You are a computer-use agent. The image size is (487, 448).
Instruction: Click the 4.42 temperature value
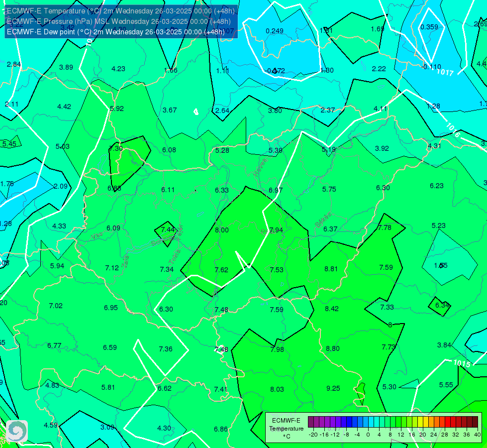pyautogui.click(x=64, y=107)
